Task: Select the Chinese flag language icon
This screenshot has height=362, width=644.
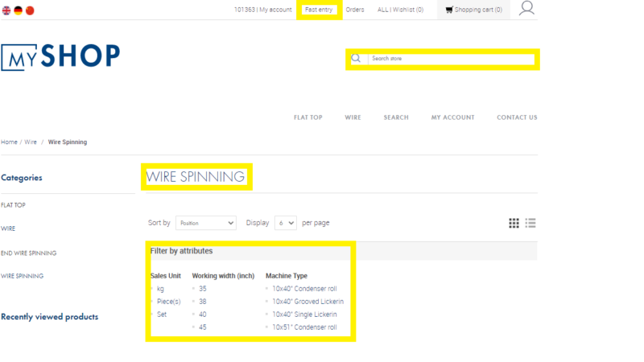Action: pyautogui.click(x=30, y=10)
